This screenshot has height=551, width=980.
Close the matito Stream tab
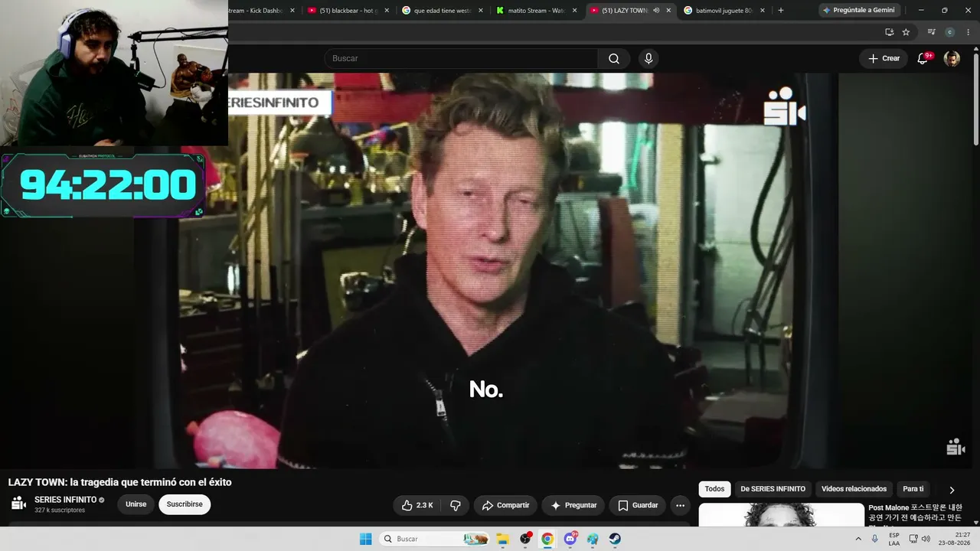click(575, 11)
